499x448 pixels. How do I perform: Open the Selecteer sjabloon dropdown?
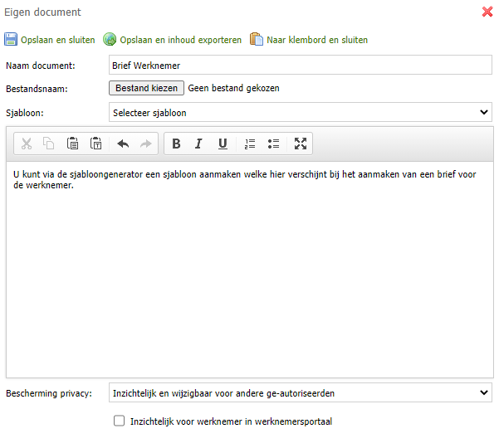click(x=301, y=112)
